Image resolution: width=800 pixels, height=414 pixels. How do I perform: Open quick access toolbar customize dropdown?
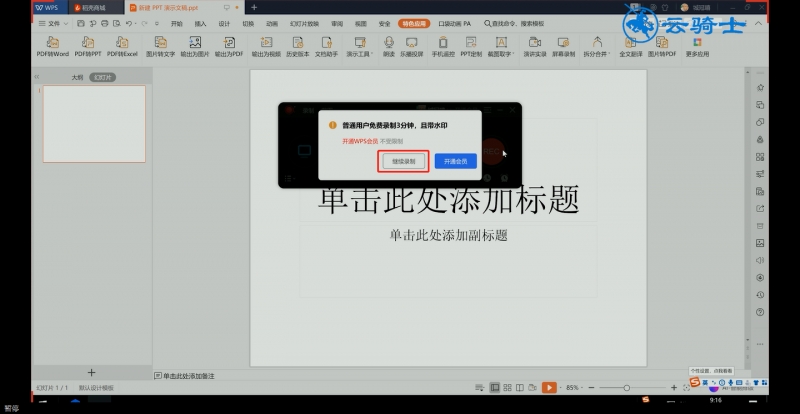pyautogui.click(x=157, y=24)
